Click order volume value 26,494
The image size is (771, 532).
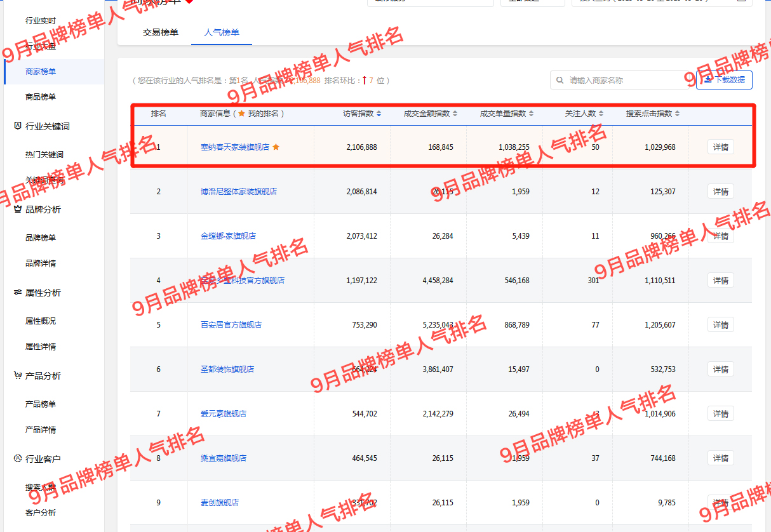pos(519,414)
